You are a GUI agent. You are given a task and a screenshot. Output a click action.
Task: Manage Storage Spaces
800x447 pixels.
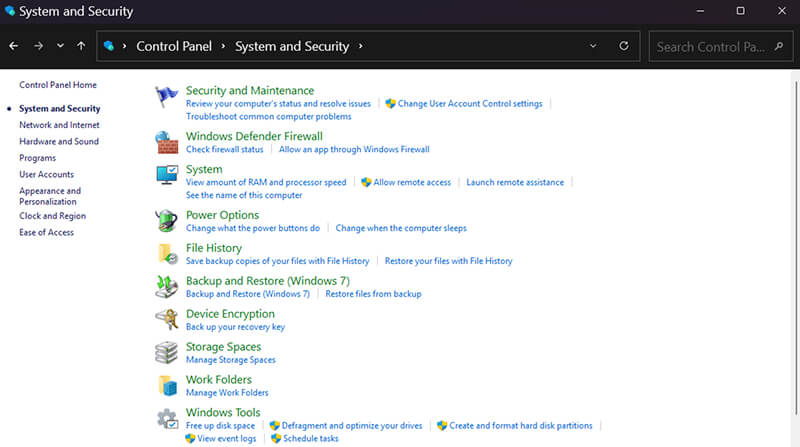231,360
